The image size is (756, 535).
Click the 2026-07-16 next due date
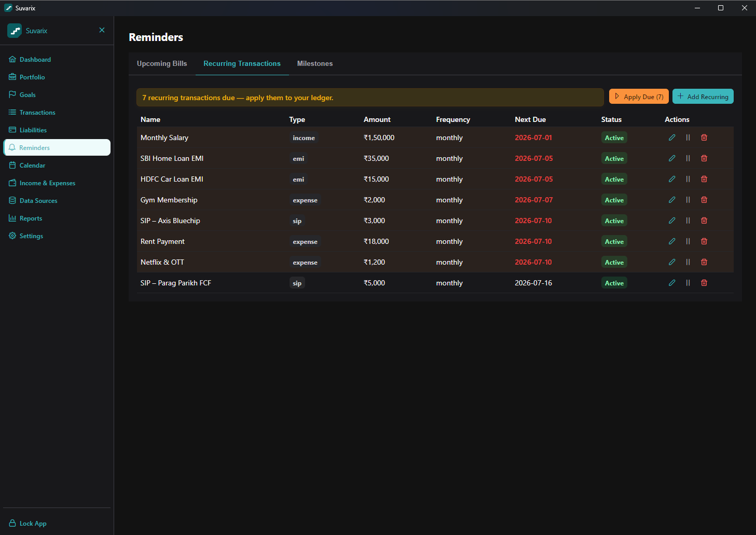[533, 283]
